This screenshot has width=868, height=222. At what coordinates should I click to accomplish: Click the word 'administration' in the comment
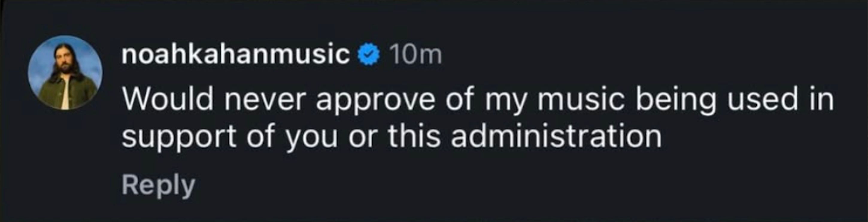pyautogui.click(x=556, y=137)
